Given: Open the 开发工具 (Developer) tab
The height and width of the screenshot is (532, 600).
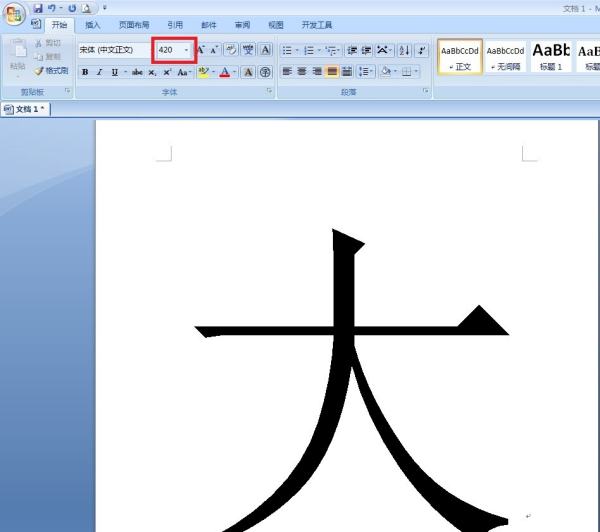Looking at the screenshot, I should [x=317, y=25].
